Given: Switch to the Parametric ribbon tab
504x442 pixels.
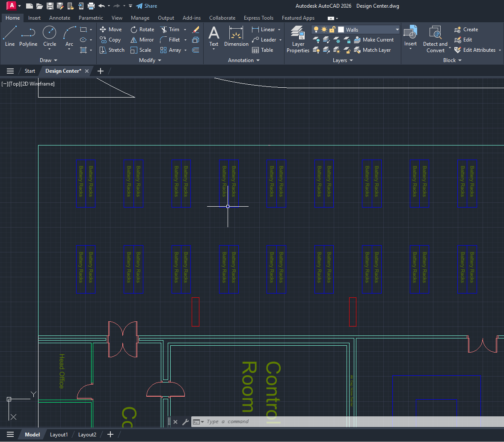Looking at the screenshot, I should tap(91, 18).
